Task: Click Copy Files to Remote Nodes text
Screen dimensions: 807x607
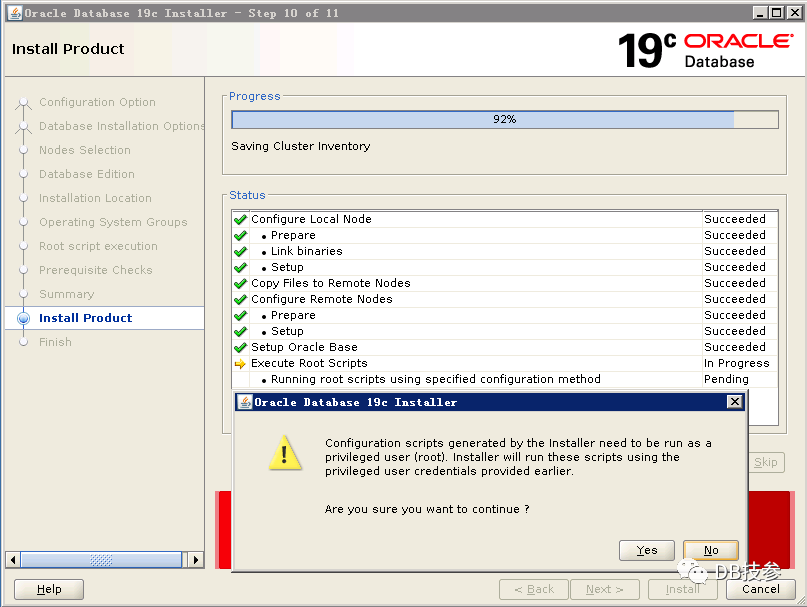Action: click(331, 283)
